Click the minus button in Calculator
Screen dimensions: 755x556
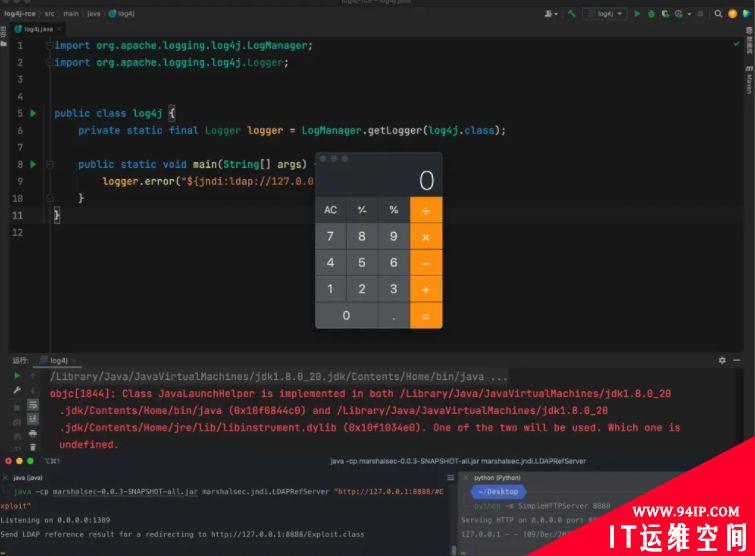coord(426,263)
